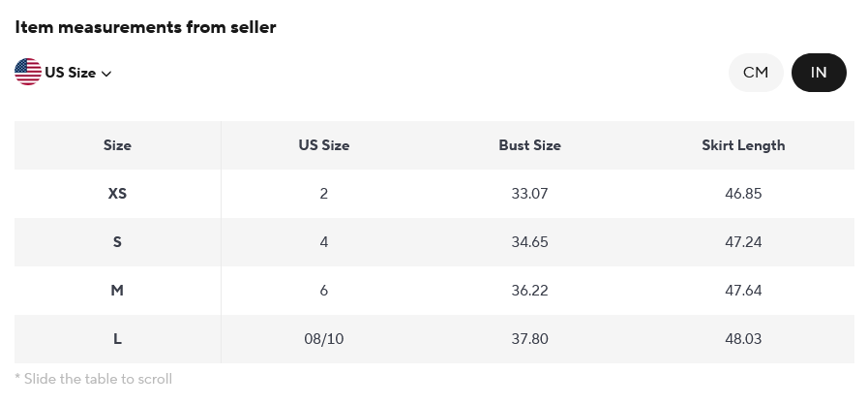Click bust size value 36.22
868x404 pixels.
(x=529, y=291)
